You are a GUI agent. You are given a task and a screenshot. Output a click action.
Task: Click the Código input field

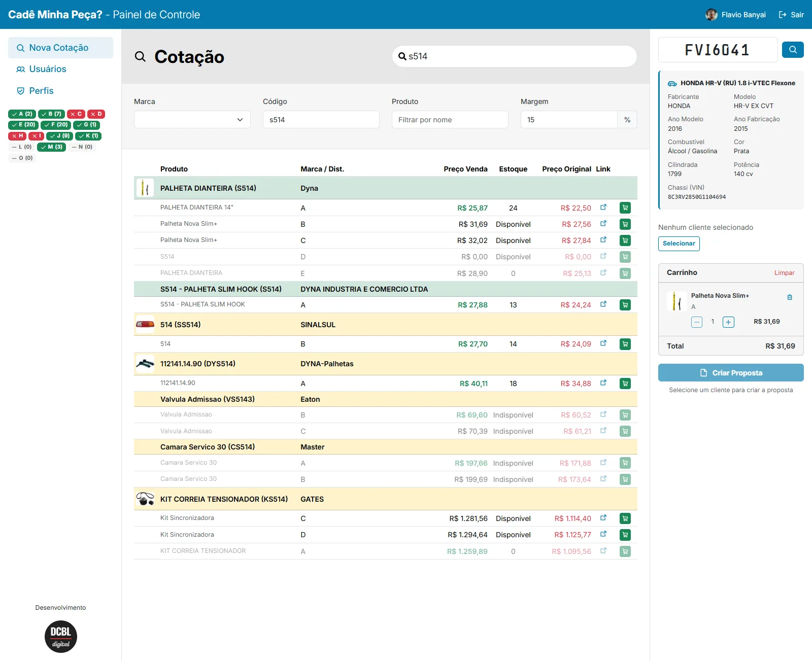[x=321, y=120]
